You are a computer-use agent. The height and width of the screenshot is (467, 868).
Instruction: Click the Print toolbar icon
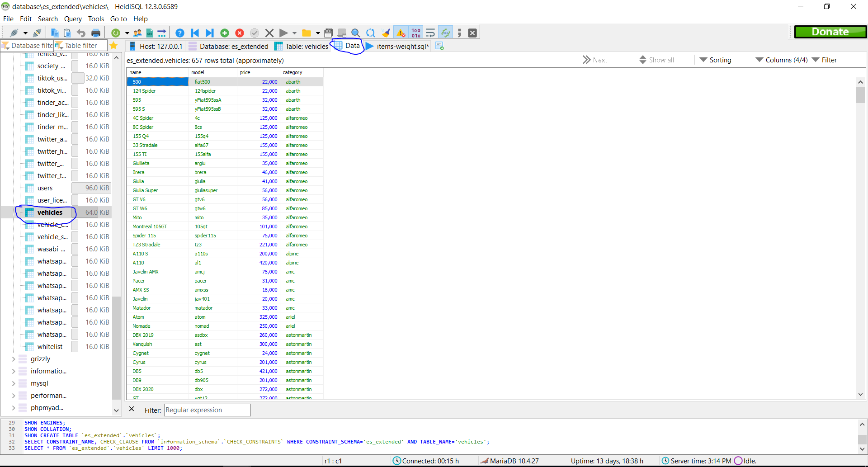click(x=95, y=33)
